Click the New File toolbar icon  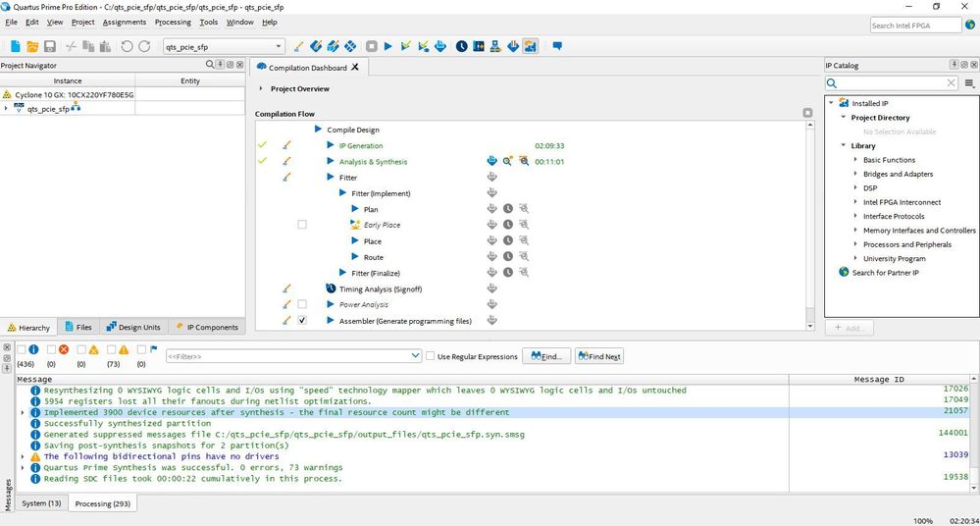(x=15, y=46)
